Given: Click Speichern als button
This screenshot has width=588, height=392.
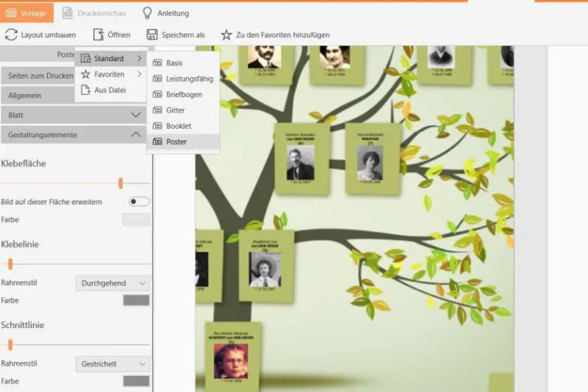Looking at the screenshot, I should pos(175,35).
